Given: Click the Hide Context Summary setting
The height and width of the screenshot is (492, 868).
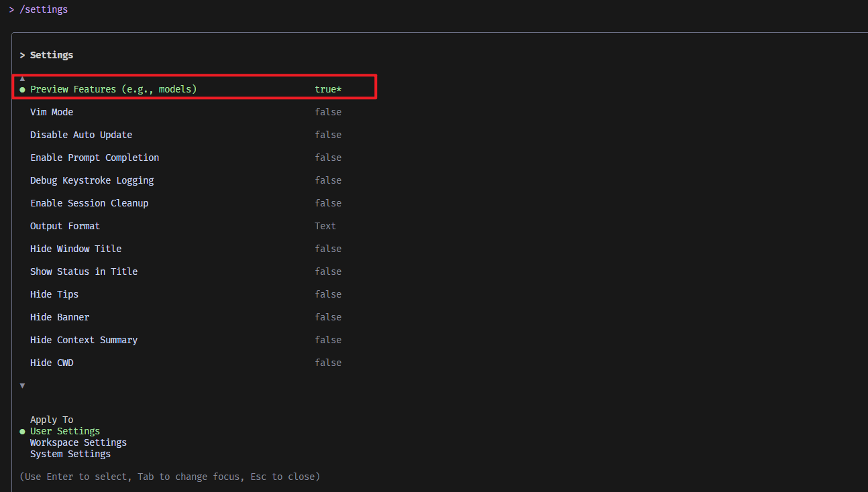Looking at the screenshot, I should click(84, 340).
